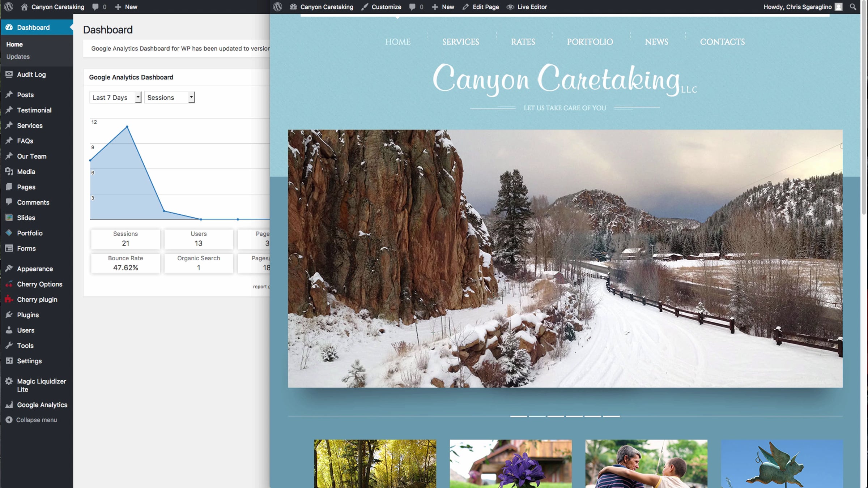Select the first slider pagination dash
The height and width of the screenshot is (488, 868).
tap(518, 416)
